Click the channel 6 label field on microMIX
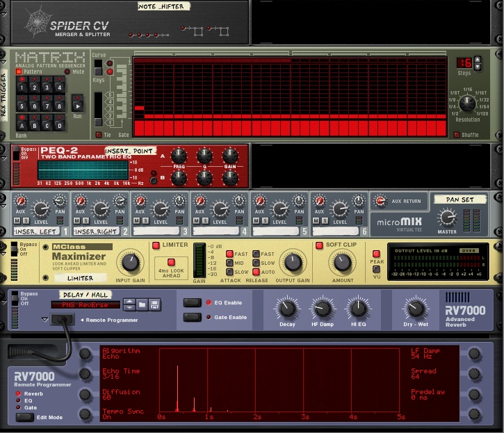 click(x=335, y=231)
